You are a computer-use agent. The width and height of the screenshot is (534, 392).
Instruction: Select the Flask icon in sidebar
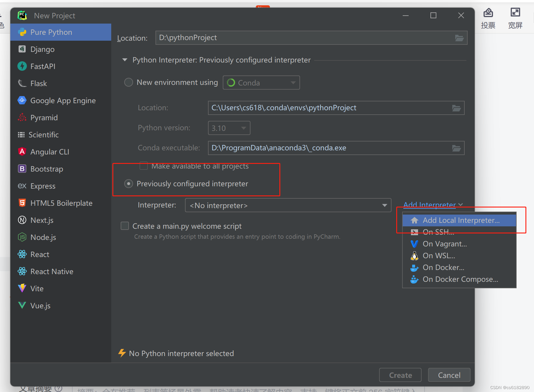click(x=22, y=83)
